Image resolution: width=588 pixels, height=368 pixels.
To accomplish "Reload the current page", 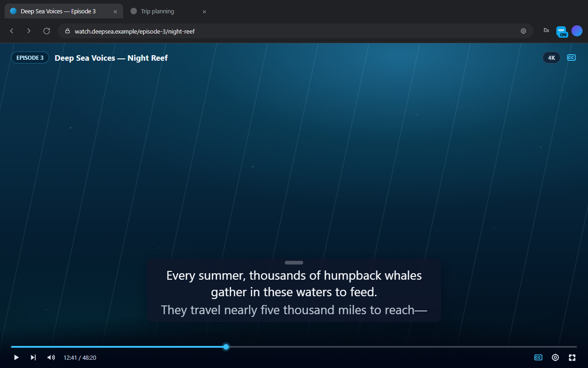I will 46,31.
